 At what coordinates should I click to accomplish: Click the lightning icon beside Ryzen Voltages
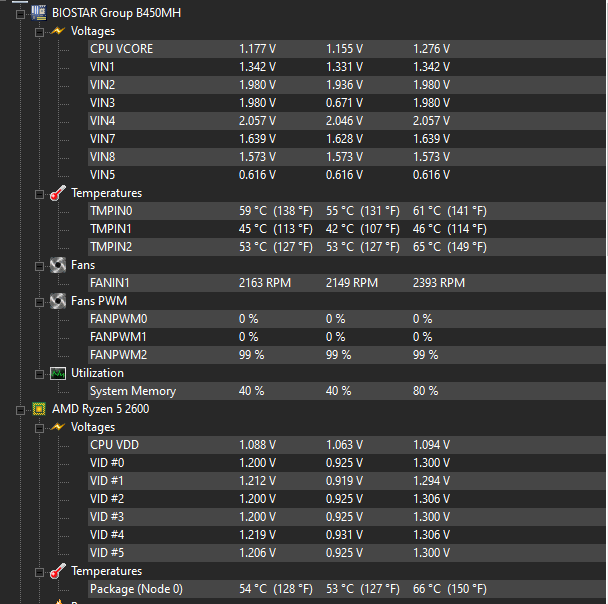click(58, 427)
